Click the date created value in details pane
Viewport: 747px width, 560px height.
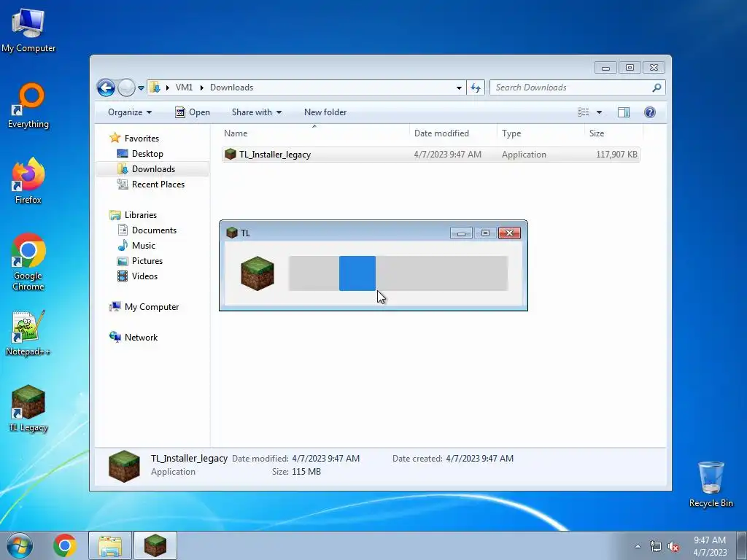point(479,459)
